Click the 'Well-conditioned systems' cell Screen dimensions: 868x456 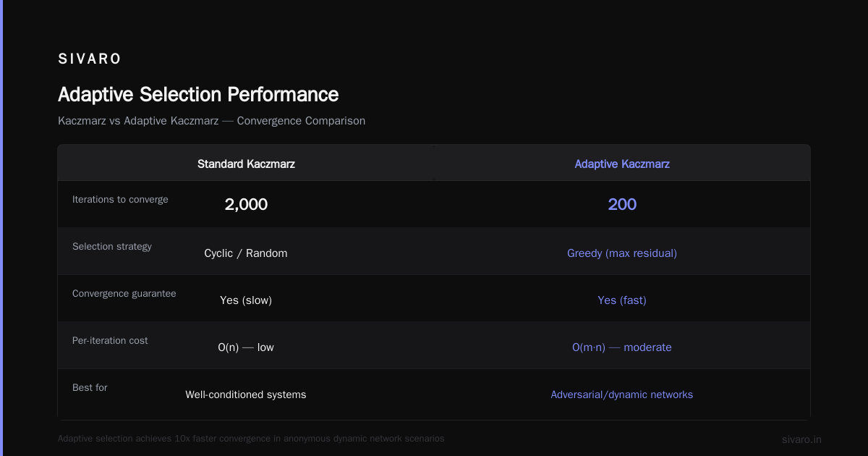pos(246,394)
